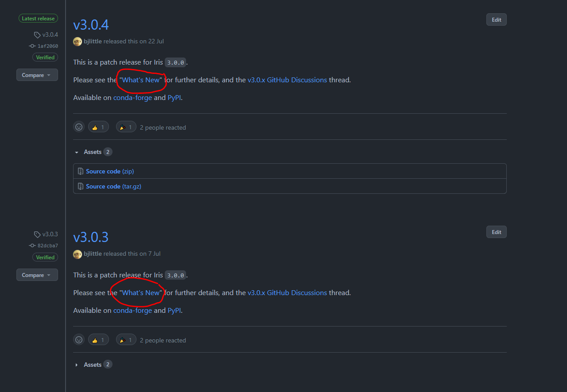Open the v3.0.3 release title
The width and height of the screenshot is (567, 392).
coord(91,237)
